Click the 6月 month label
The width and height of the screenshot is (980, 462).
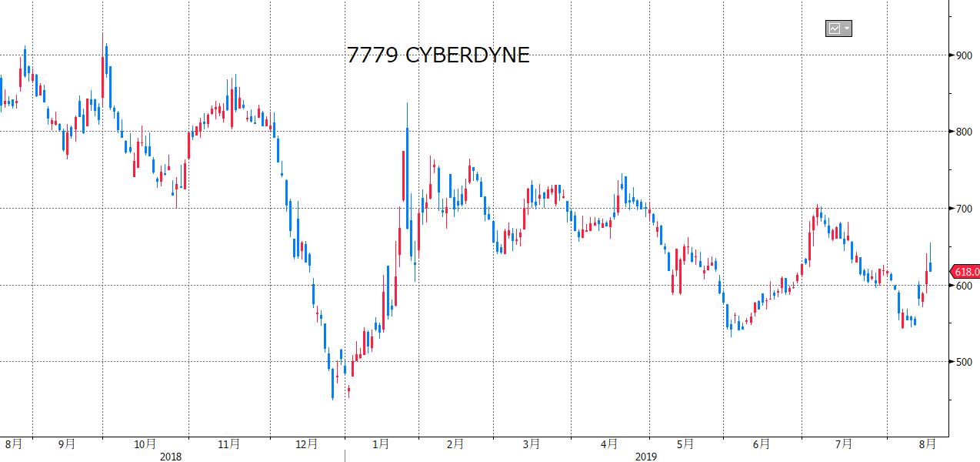pos(762,444)
